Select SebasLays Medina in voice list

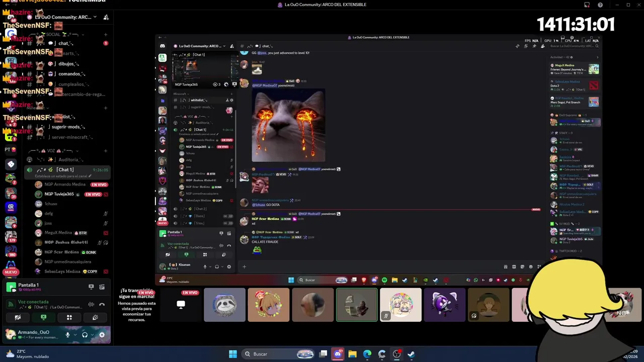click(70, 271)
